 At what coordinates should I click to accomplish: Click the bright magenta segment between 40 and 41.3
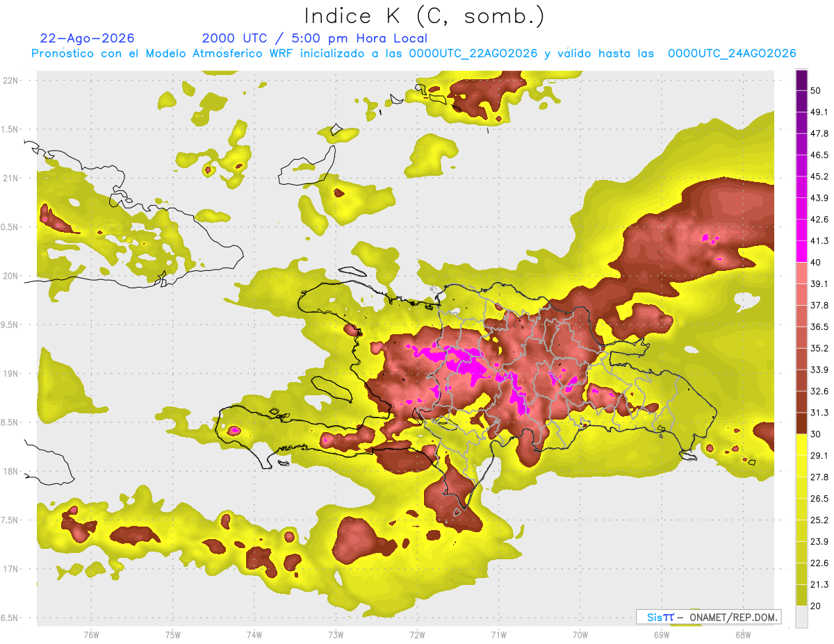click(801, 251)
